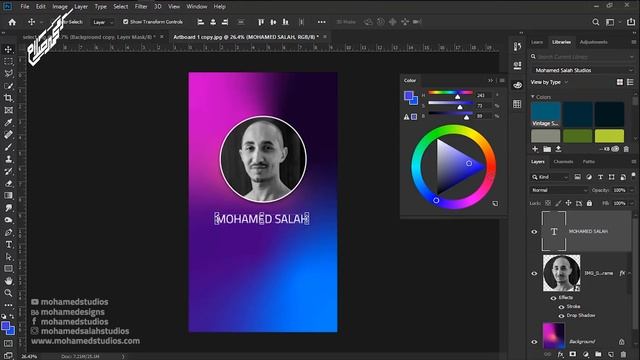Image resolution: width=640 pixels, height=360 pixels.
Task: Open the Mohamed Salah Studios library dropdown
Action: coord(583,70)
